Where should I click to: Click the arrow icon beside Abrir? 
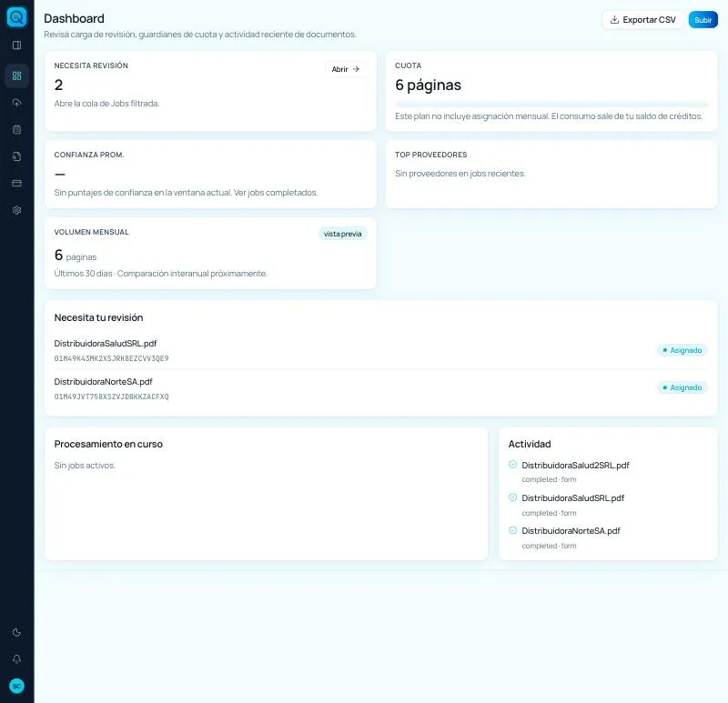click(x=356, y=69)
